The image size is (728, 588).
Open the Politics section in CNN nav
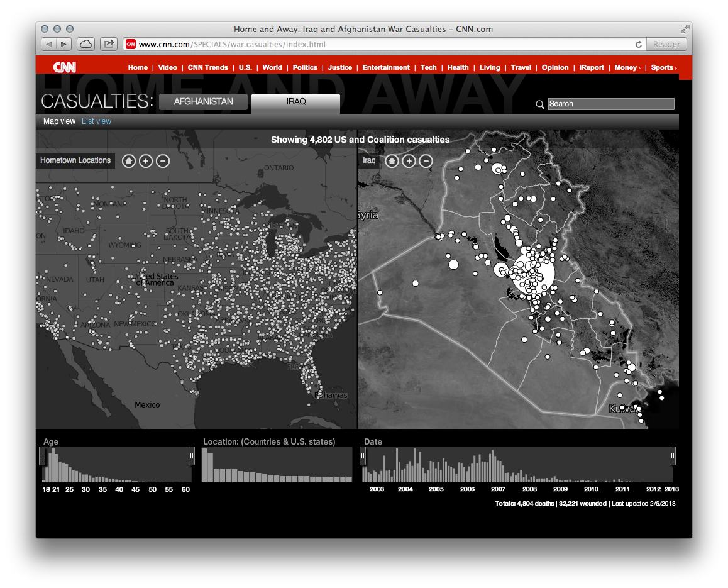pos(305,67)
